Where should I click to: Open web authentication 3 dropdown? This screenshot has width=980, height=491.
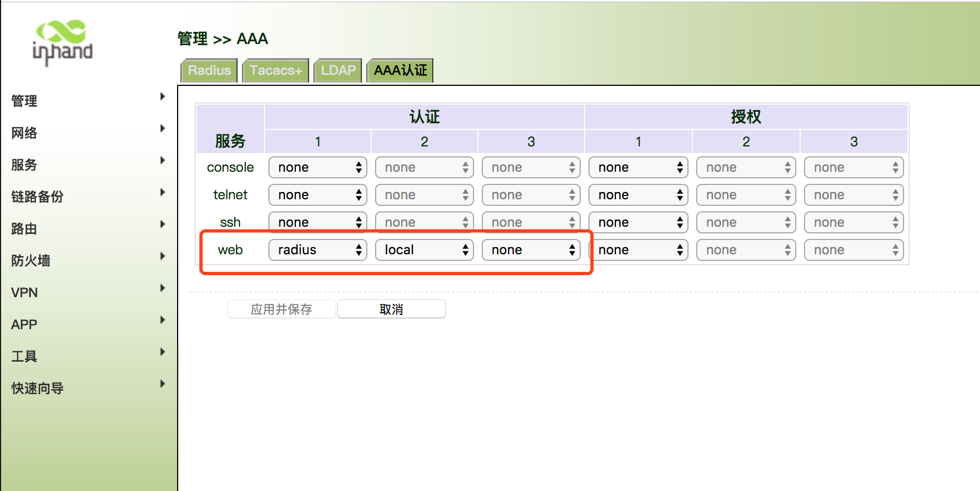[531, 250]
